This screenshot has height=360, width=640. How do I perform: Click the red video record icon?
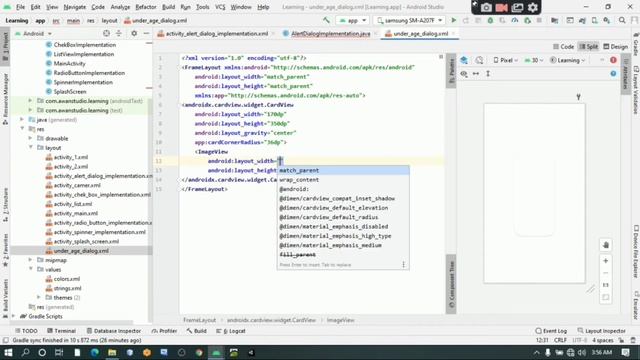point(502,7)
